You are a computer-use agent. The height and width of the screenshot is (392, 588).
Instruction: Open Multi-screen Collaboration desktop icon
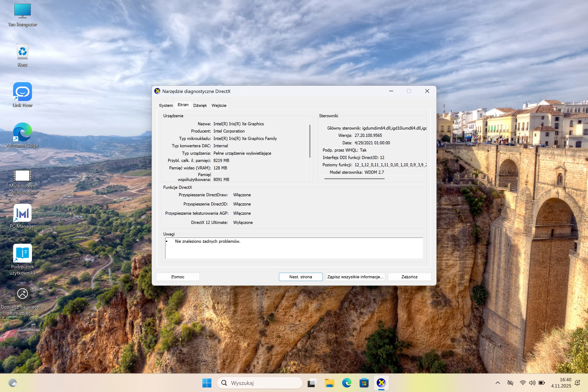23,176
